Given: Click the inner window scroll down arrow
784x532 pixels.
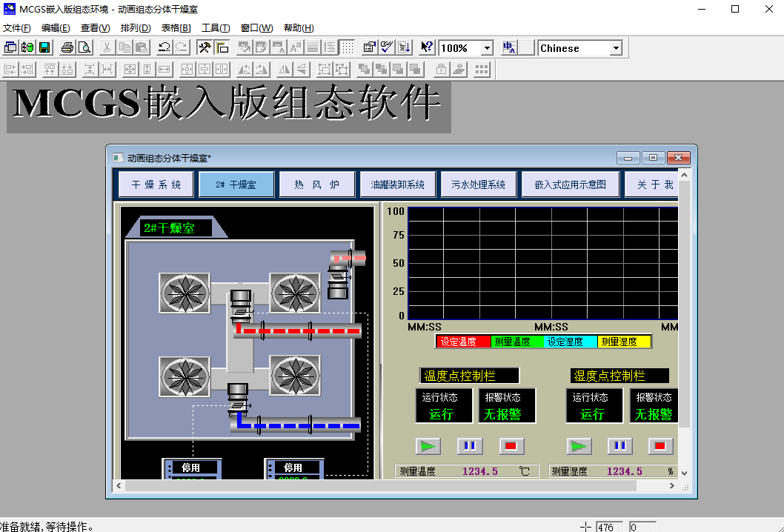Looking at the screenshot, I should 685,473.
